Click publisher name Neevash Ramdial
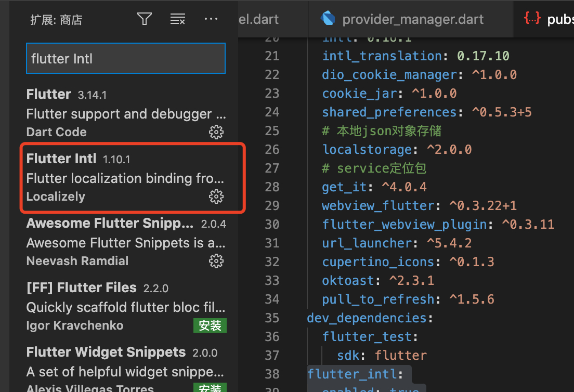This screenshot has height=392, width=574. [x=77, y=261]
